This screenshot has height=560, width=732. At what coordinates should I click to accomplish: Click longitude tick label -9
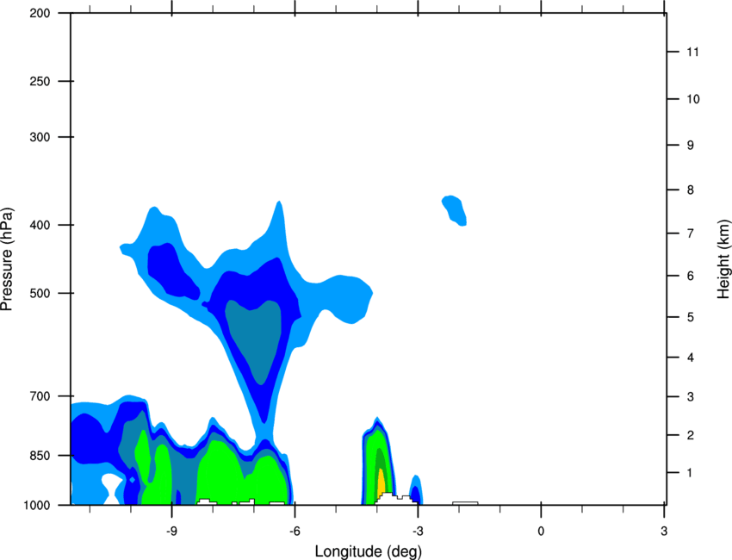pyautogui.click(x=171, y=532)
